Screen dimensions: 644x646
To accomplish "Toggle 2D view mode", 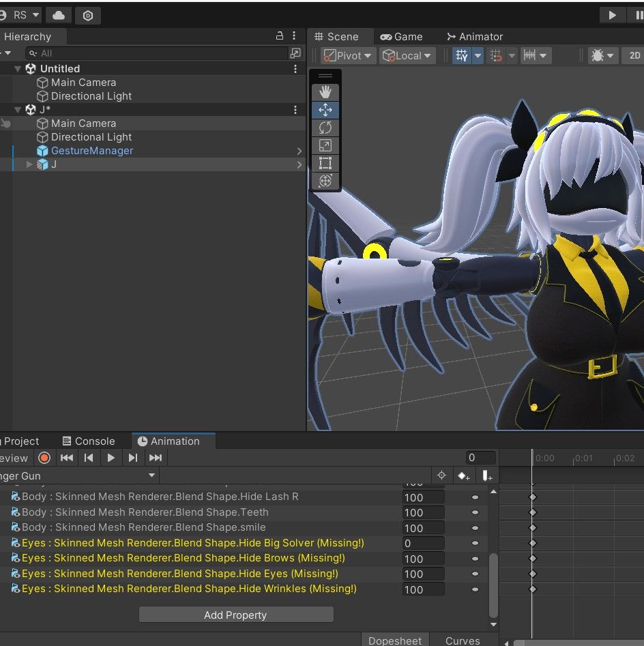I will tap(634, 56).
